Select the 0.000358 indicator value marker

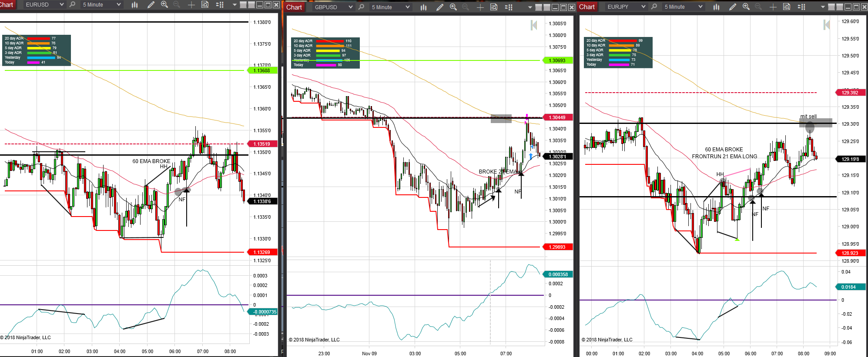[558, 274]
